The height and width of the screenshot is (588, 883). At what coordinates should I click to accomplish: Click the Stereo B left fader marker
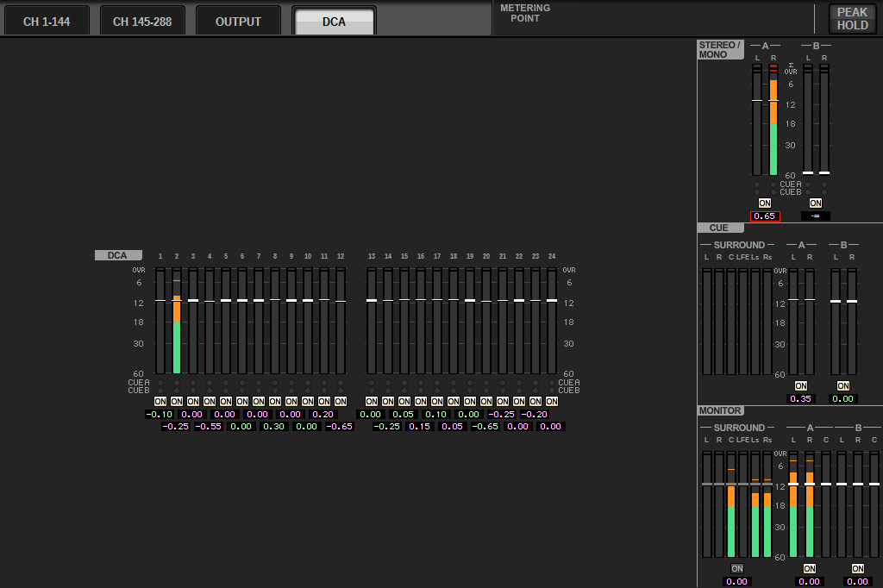pyautogui.click(x=808, y=172)
